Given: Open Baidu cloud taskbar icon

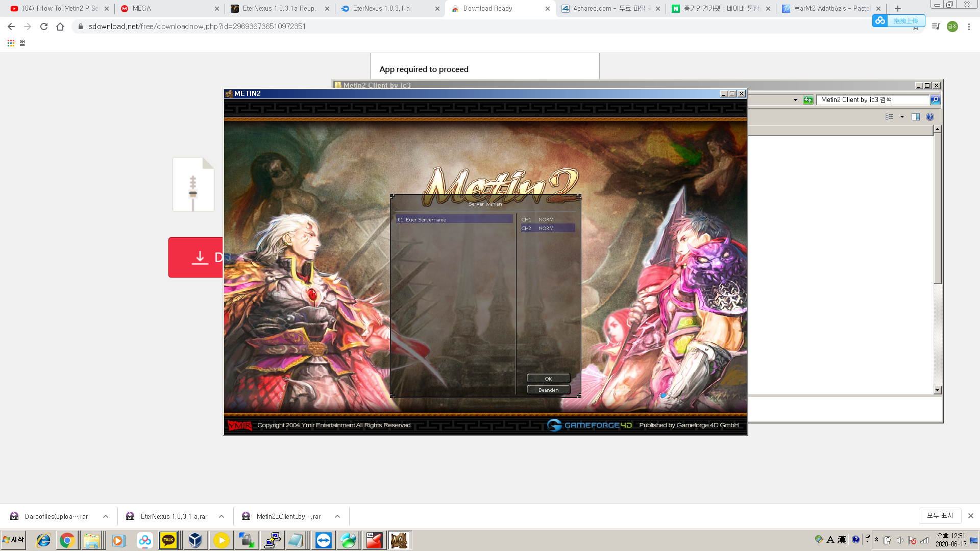Looking at the screenshot, I should point(145,540).
